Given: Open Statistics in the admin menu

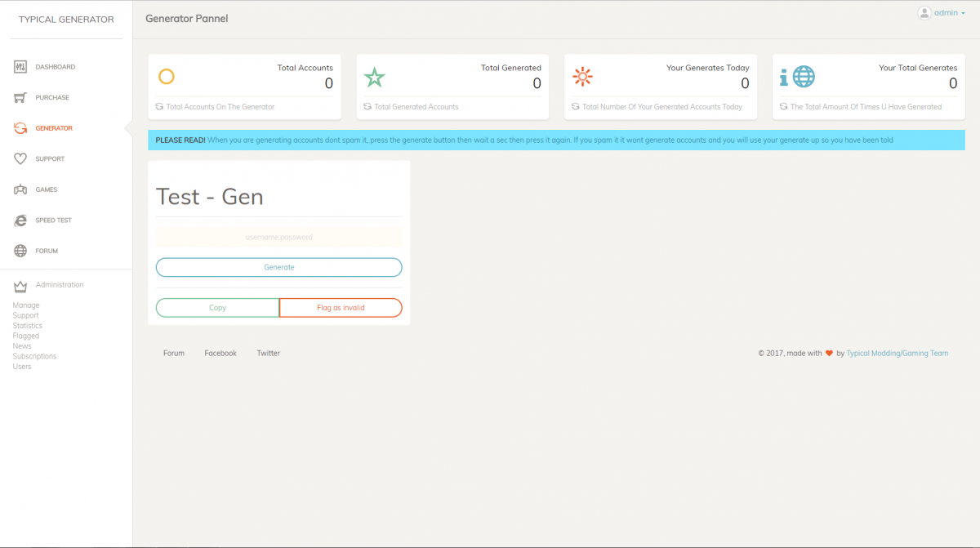Looking at the screenshot, I should click(x=27, y=326).
